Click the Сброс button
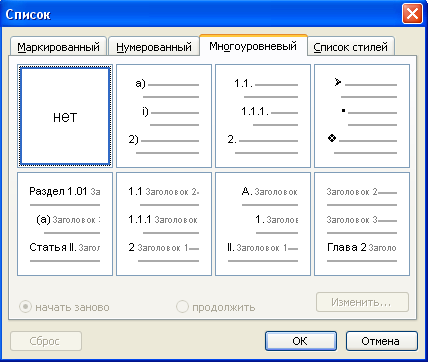The height and width of the screenshot is (362, 428). 46,341
